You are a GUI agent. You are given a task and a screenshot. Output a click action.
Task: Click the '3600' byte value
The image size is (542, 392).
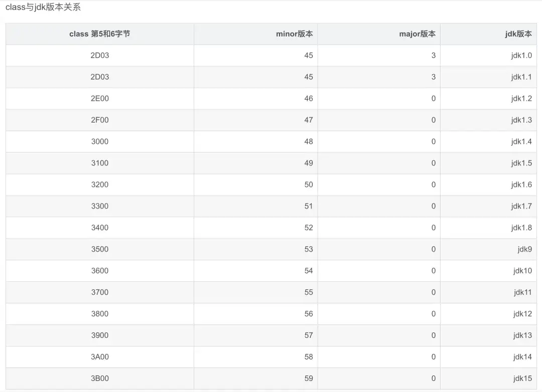99,271
